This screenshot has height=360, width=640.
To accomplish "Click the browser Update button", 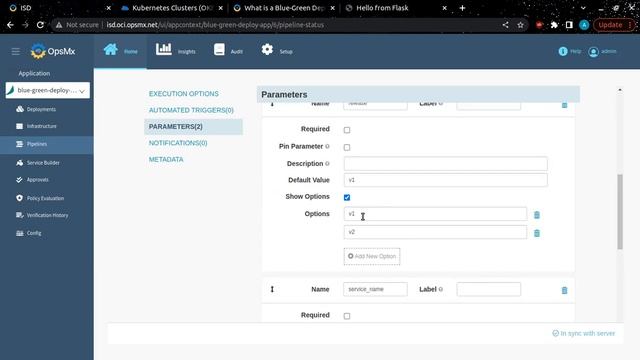I will [x=614, y=25].
